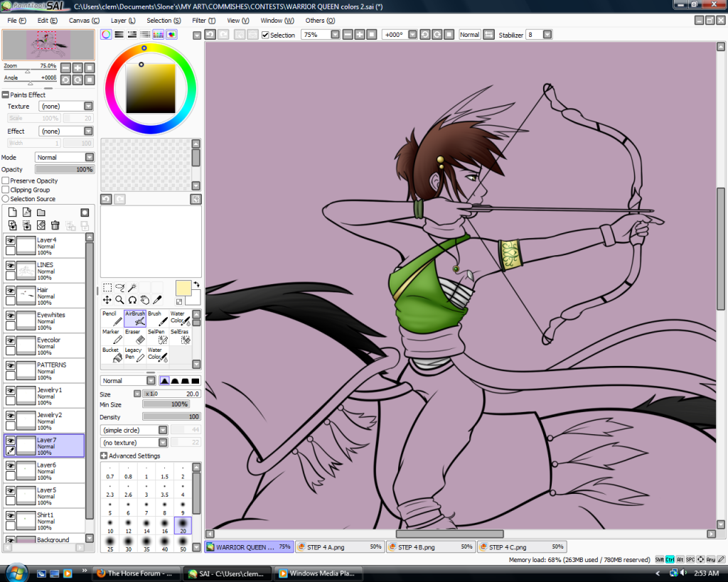Viewport: 728px width, 582px height.
Task: Choose the rectangular selection tool
Action: point(107,287)
